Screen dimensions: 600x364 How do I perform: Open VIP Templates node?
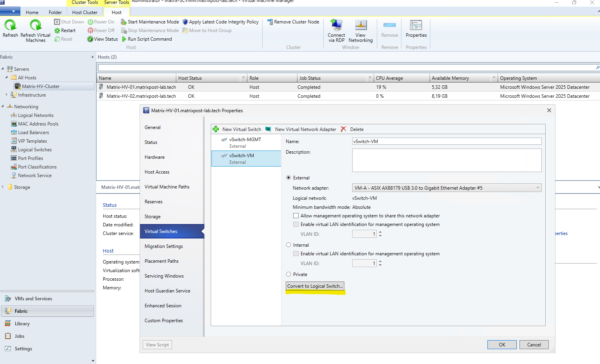tap(32, 141)
